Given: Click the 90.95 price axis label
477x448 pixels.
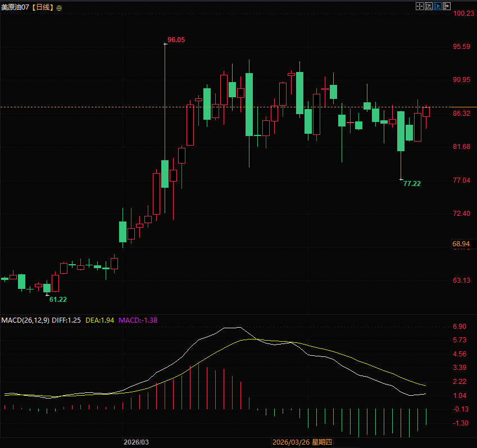Looking at the screenshot, I should click(461, 80).
